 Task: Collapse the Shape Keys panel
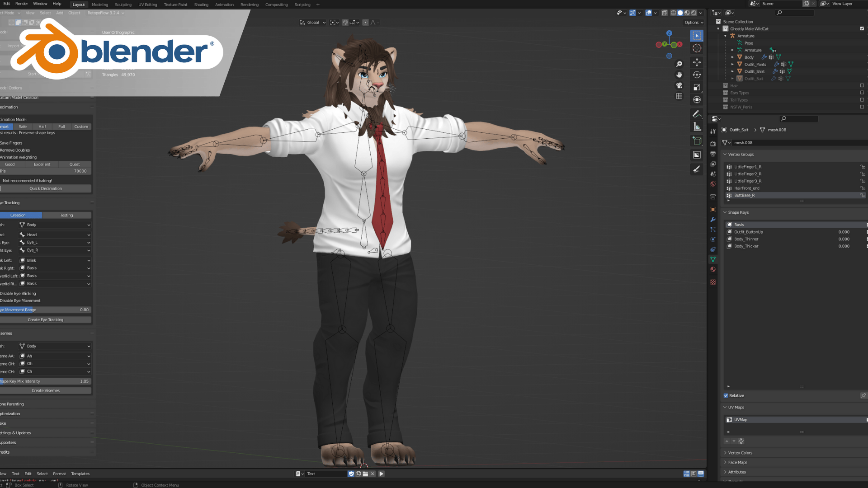(x=725, y=212)
